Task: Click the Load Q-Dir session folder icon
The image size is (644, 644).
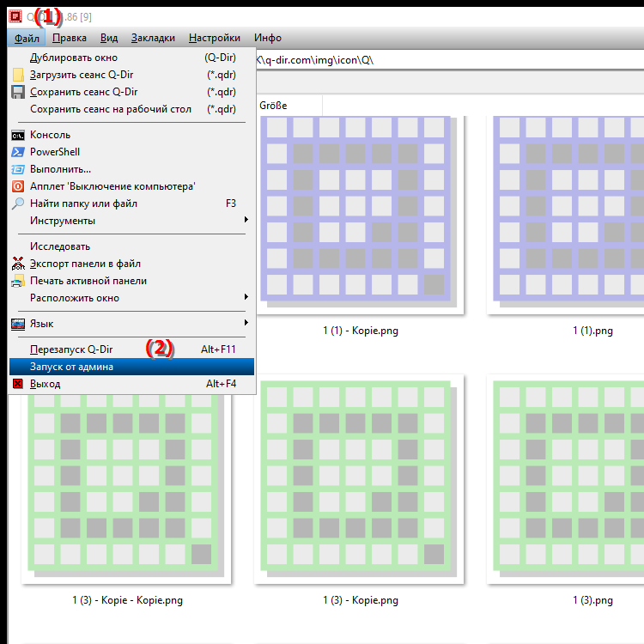Action: pos(18,75)
